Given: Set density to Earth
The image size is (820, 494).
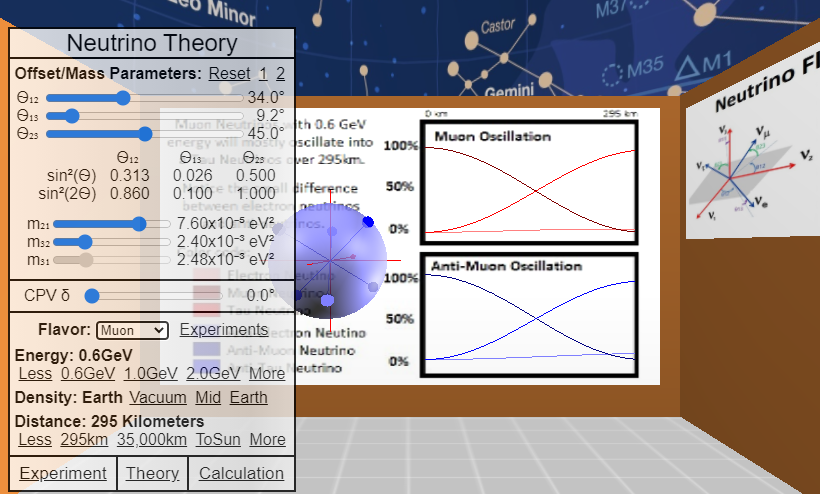Looking at the screenshot, I should click(248, 398).
